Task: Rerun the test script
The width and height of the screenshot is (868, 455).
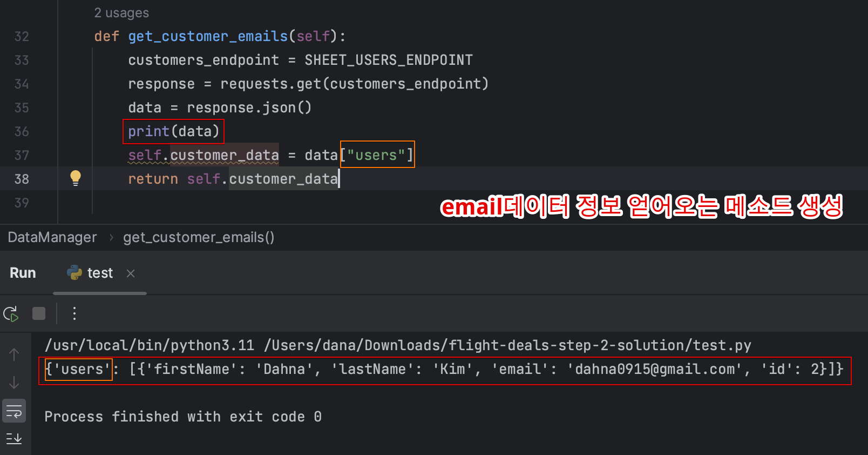Action: [x=11, y=313]
